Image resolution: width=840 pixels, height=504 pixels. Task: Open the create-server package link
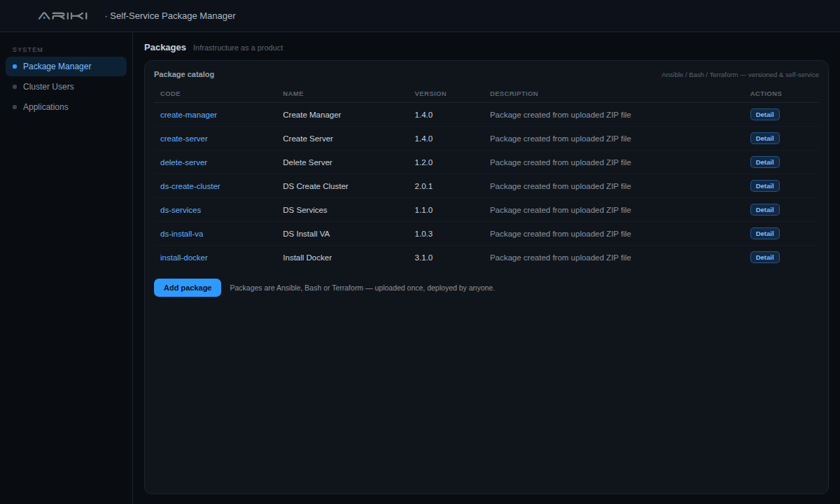(184, 139)
